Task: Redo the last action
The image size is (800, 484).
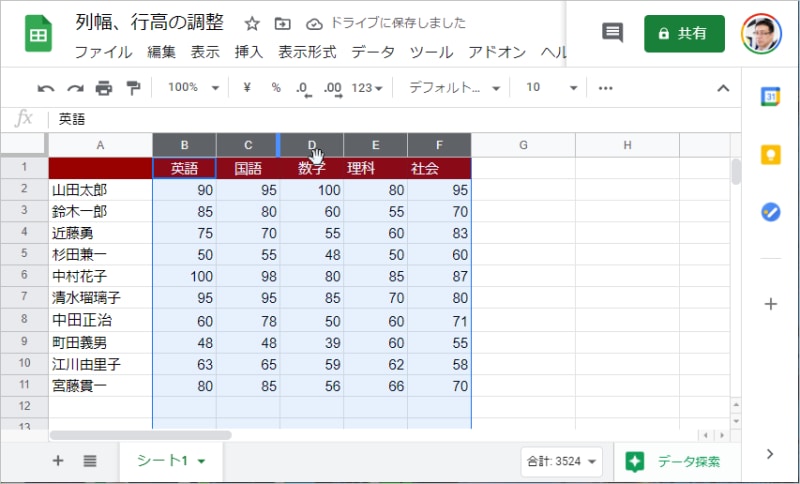Action: [x=75, y=88]
